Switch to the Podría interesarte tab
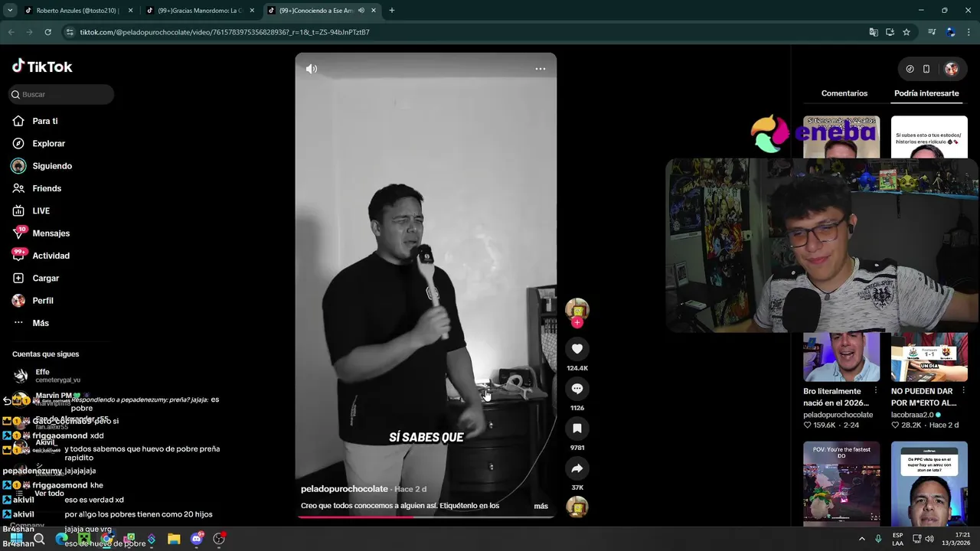 tap(926, 93)
